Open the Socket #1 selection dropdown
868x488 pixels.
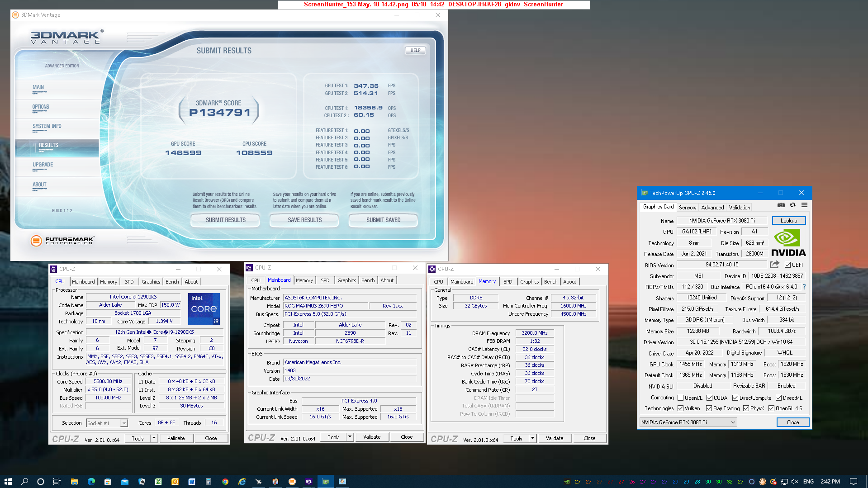107,423
